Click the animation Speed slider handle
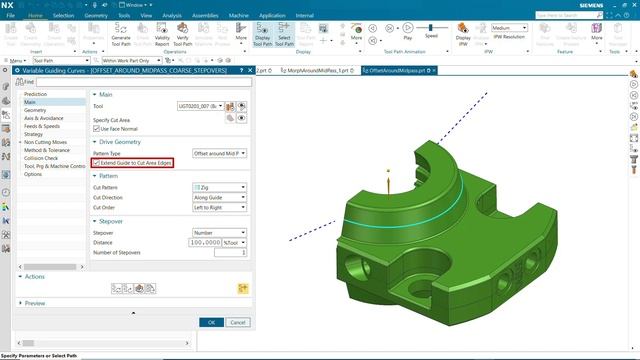640x360 pixels. tap(431, 27)
